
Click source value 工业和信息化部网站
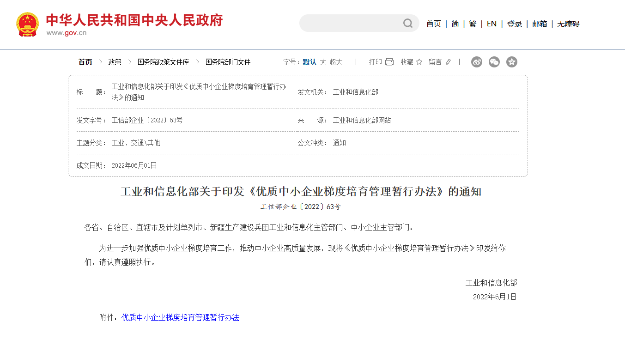click(x=362, y=120)
